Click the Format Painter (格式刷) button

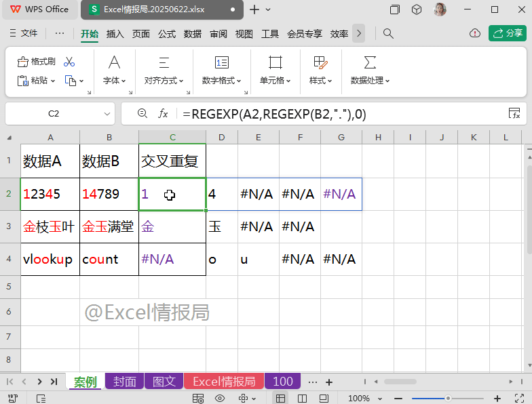(37, 62)
